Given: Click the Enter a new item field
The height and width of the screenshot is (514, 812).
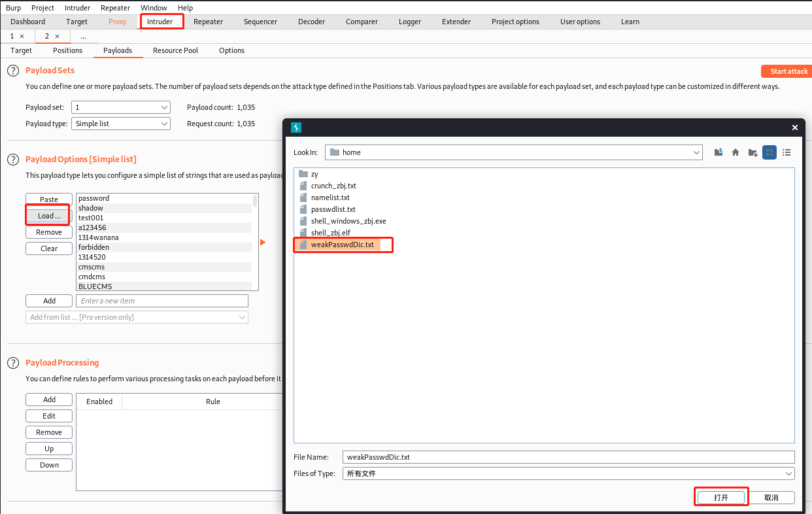Looking at the screenshot, I should (x=162, y=301).
